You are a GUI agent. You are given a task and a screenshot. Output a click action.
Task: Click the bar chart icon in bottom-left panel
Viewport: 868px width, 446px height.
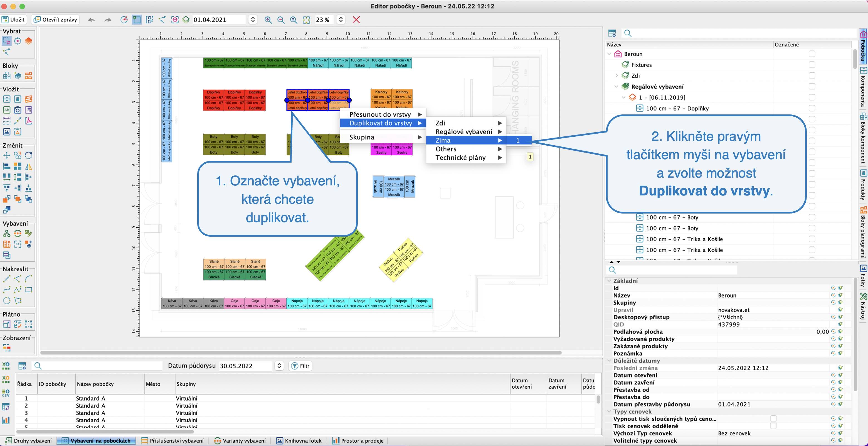tap(6, 420)
